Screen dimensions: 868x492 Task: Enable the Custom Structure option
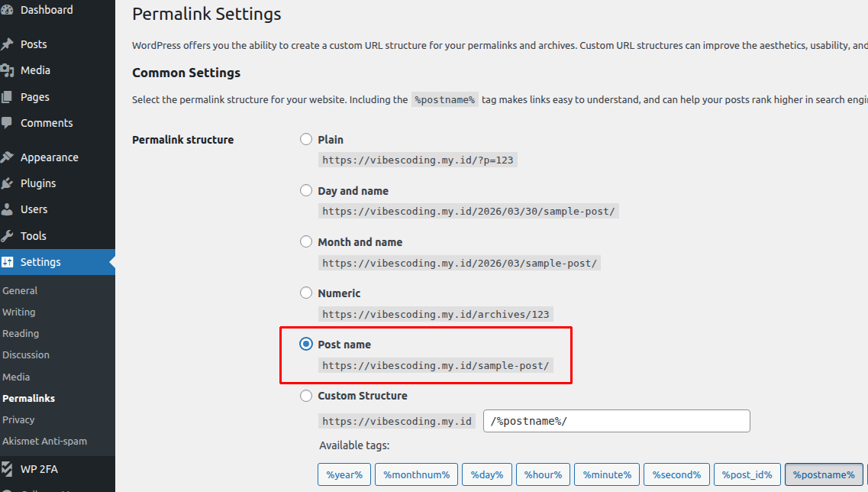(x=306, y=396)
